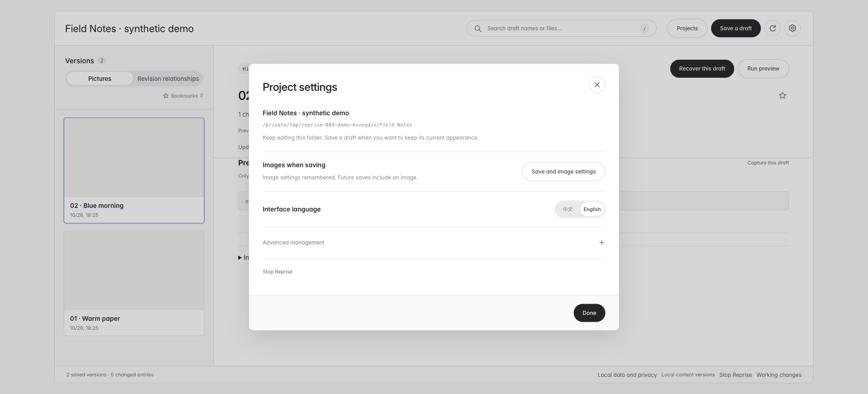Click the slash shortcut badge in search
Viewport: 868px width, 394px height.
[644, 28]
